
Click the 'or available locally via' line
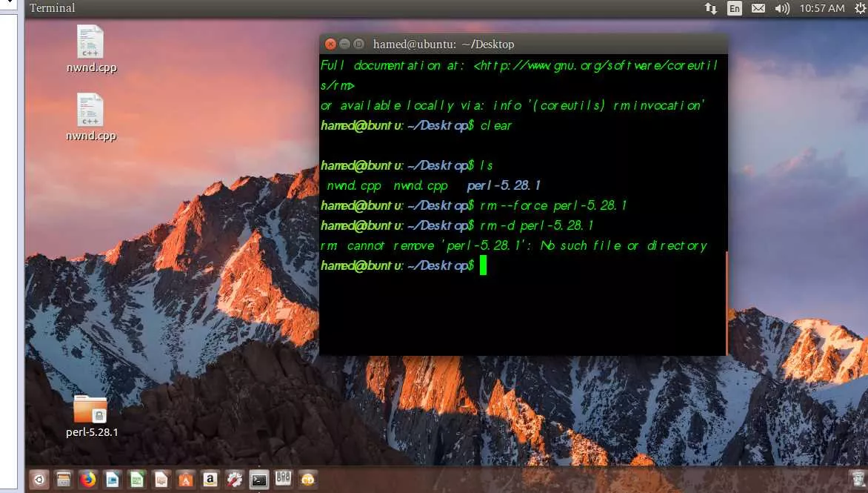click(x=513, y=105)
